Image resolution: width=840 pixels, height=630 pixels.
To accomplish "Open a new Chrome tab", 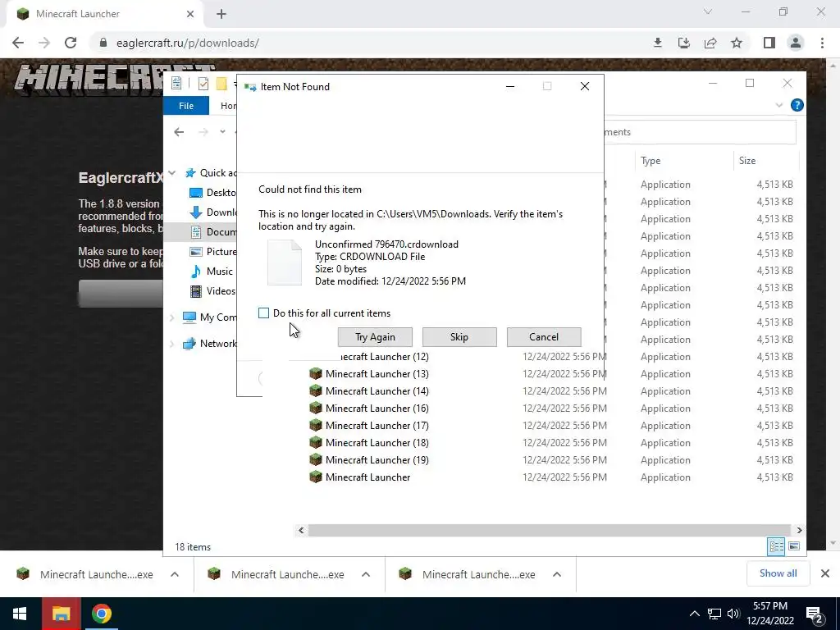I will pyautogui.click(x=221, y=14).
